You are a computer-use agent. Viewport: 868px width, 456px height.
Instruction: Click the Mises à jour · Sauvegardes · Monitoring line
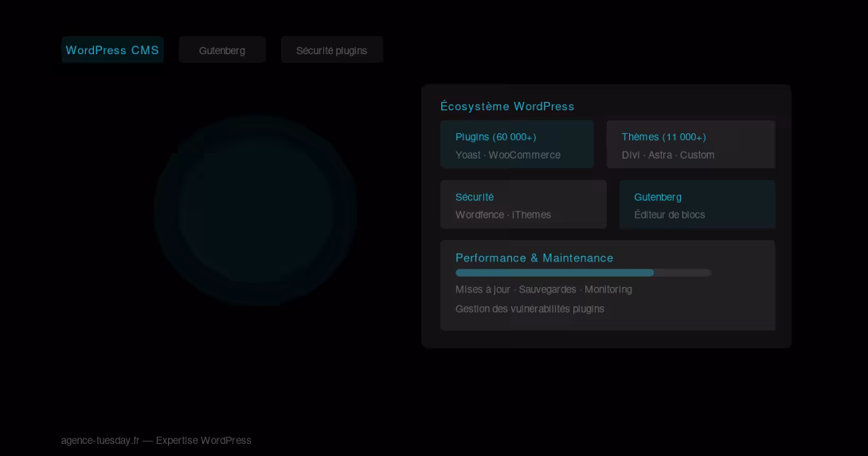544,289
